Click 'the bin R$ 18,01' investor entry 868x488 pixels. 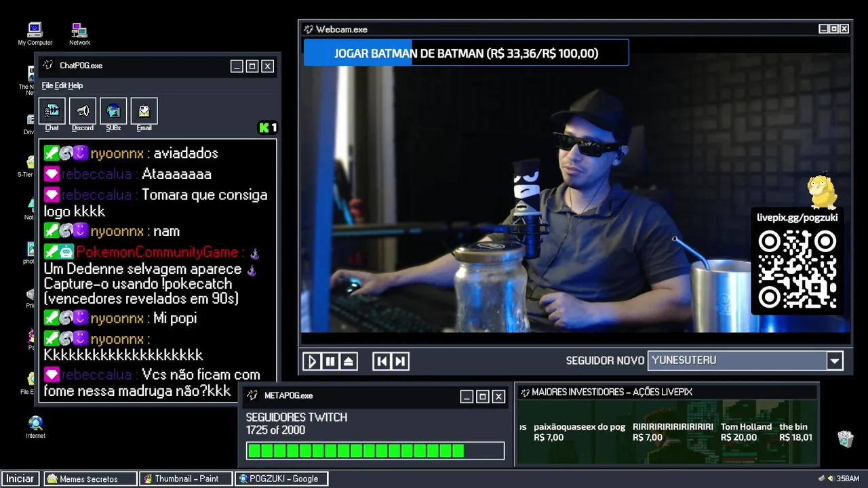click(795, 432)
